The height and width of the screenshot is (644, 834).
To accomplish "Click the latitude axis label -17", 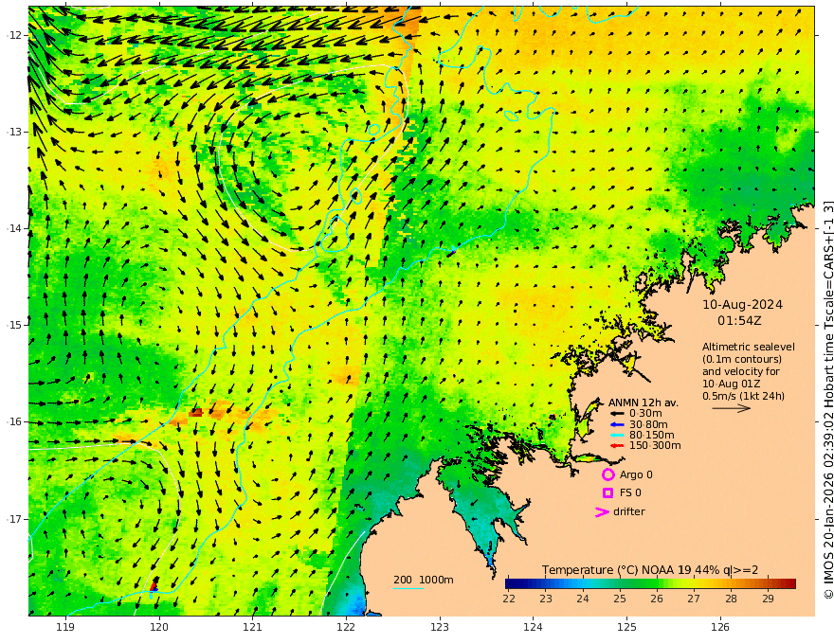I will point(13,518).
